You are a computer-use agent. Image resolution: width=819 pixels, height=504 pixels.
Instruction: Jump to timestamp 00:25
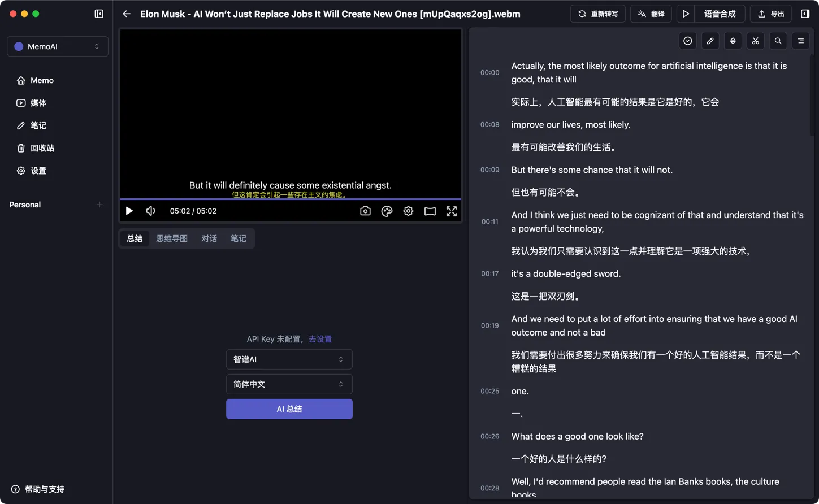[x=490, y=392]
